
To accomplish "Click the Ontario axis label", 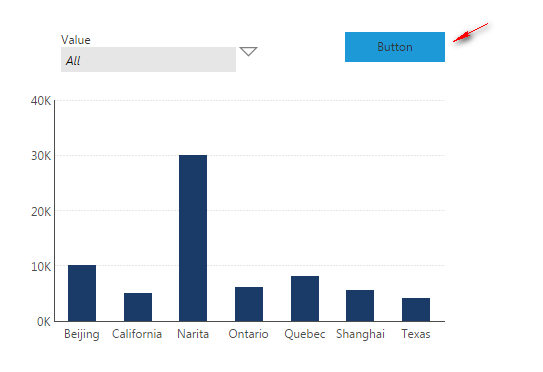I will pos(248,334).
